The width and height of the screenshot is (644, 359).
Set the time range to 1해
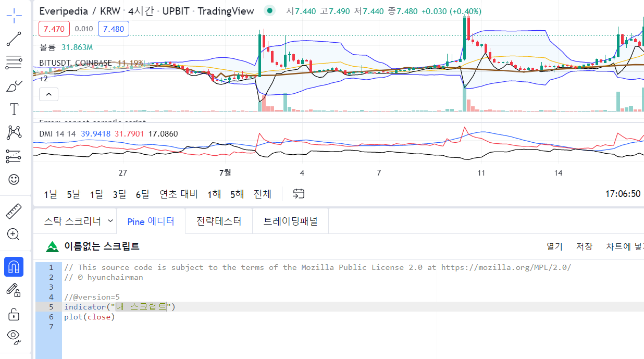pyautogui.click(x=214, y=194)
